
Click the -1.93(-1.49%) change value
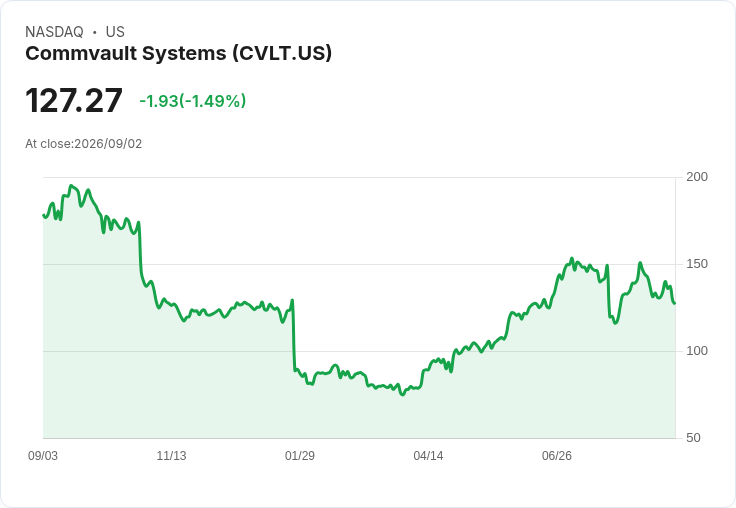pos(192,101)
